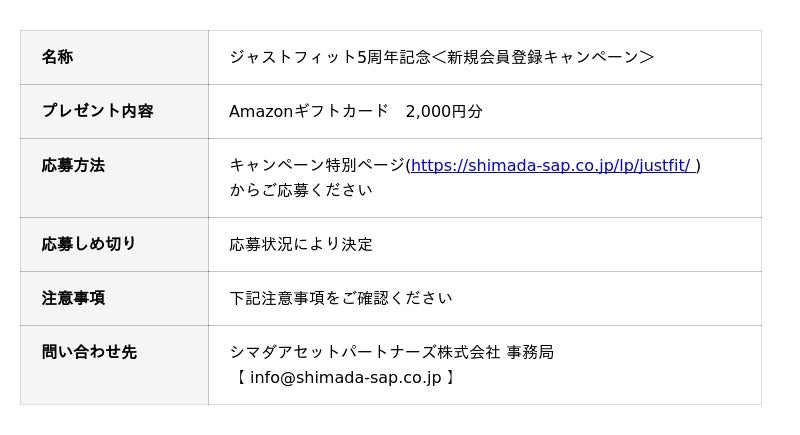
Task: Click the 事務局 text
Action: (x=530, y=352)
